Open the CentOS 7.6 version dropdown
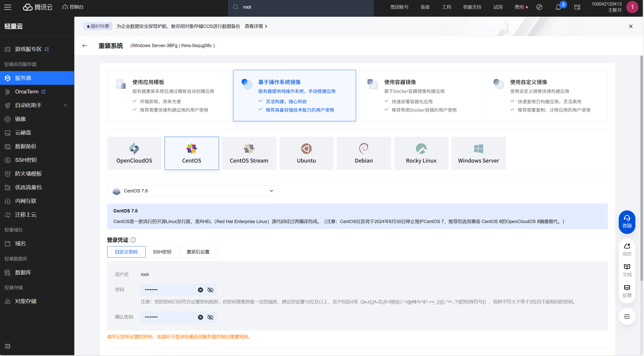 pos(192,191)
